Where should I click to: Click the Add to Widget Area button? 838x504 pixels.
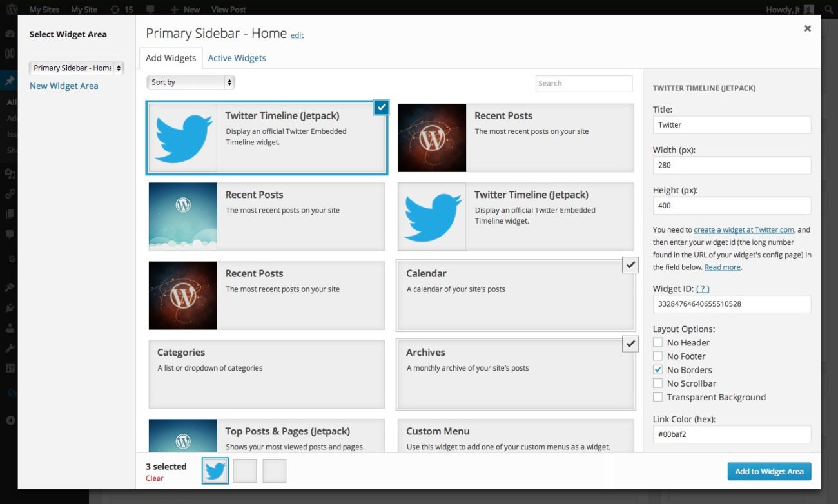tap(769, 471)
